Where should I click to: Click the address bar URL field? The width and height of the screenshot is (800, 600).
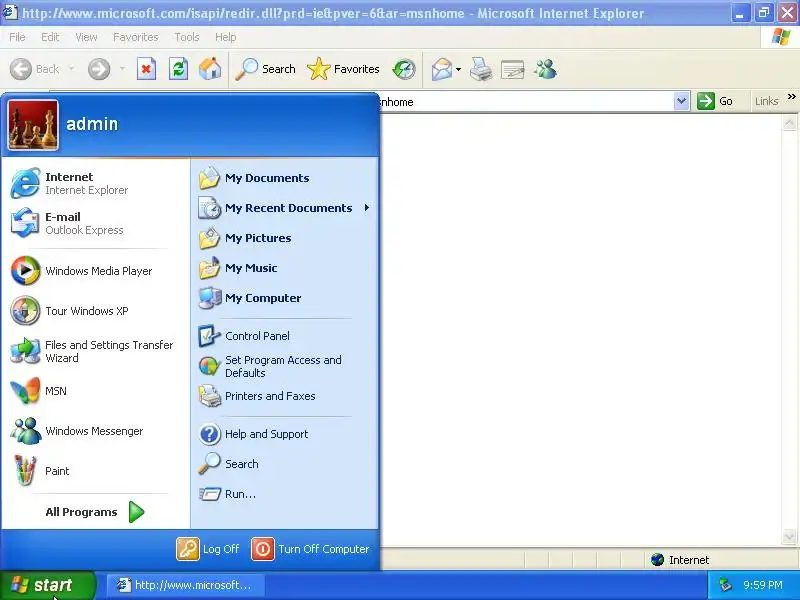click(526, 102)
